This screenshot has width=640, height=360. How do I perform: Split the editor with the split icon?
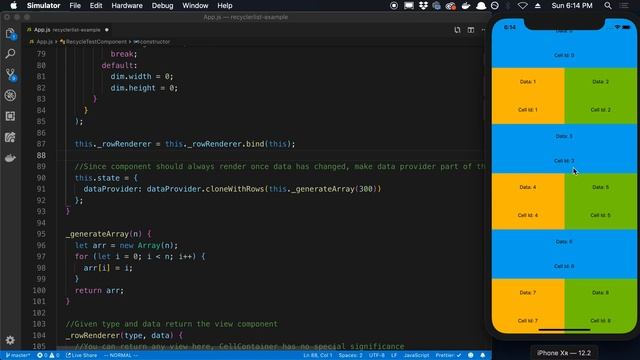[471, 30]
